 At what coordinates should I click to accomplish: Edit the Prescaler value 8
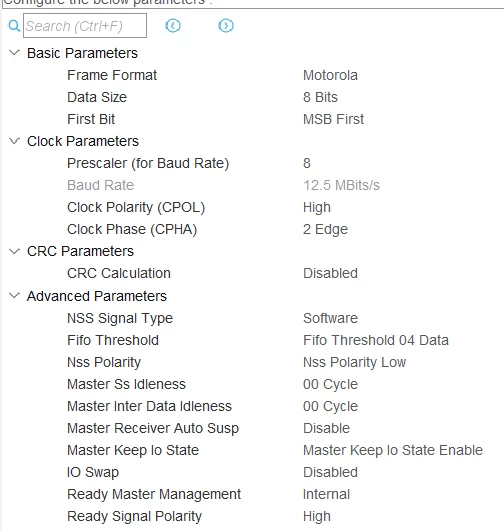tap(307, 163)
